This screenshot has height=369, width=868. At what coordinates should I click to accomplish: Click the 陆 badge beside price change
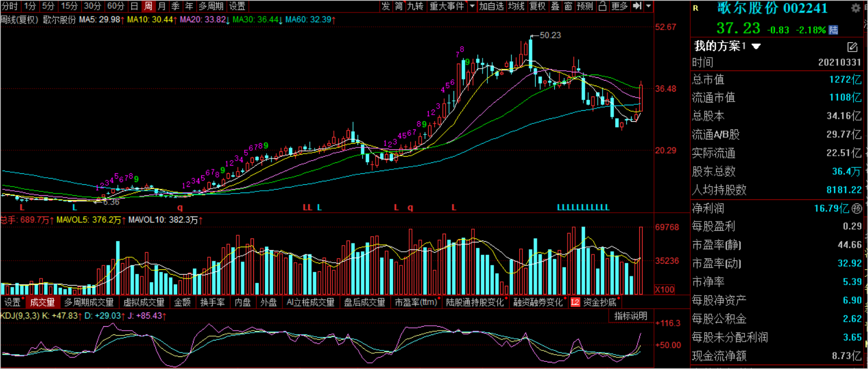click(833, 30)
